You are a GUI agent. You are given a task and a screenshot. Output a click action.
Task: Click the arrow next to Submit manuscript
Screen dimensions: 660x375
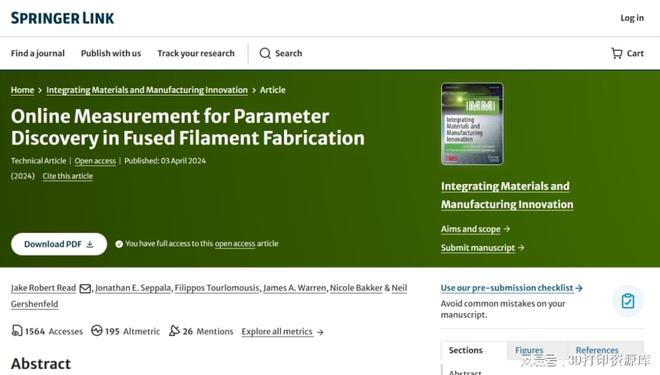coord(521,248)
